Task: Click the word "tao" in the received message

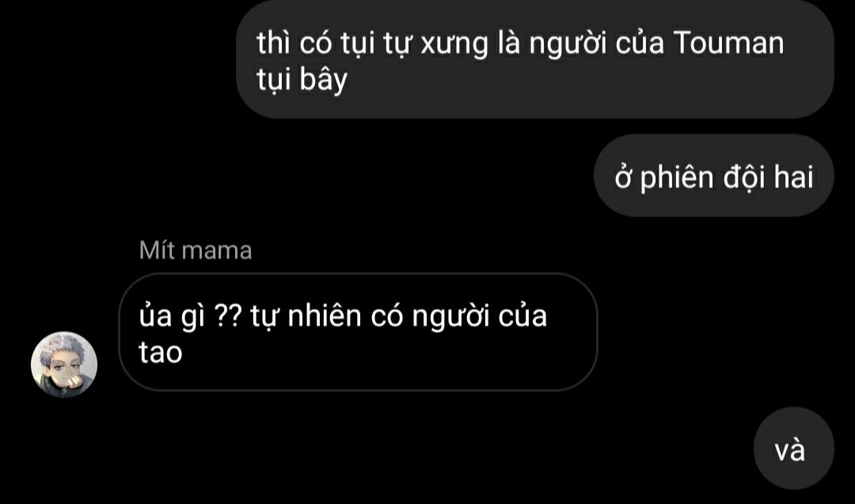Action: coord(160,352)
